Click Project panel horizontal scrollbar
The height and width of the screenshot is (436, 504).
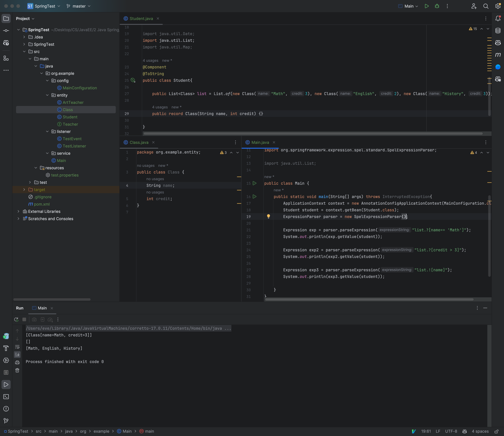pos(52,299)
